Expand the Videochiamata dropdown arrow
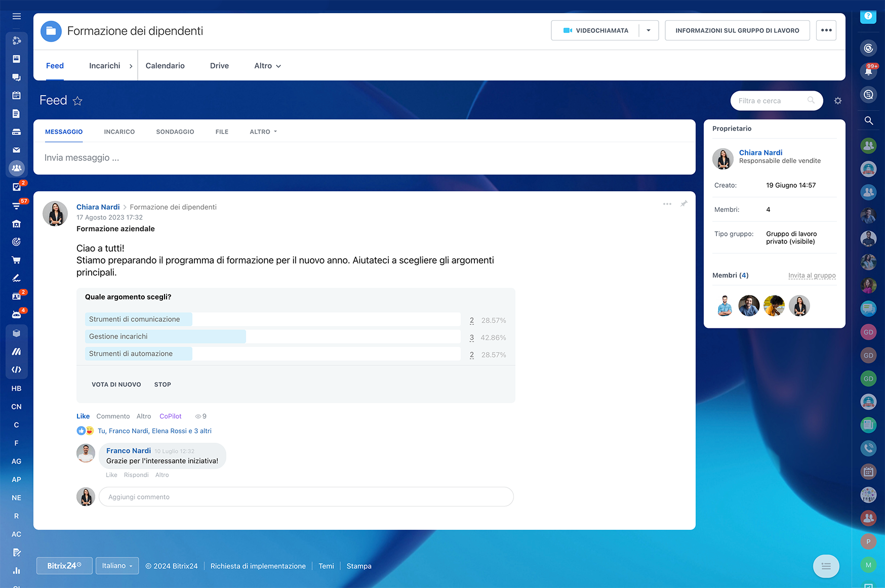The image size is (885, 588). (649, 30)
